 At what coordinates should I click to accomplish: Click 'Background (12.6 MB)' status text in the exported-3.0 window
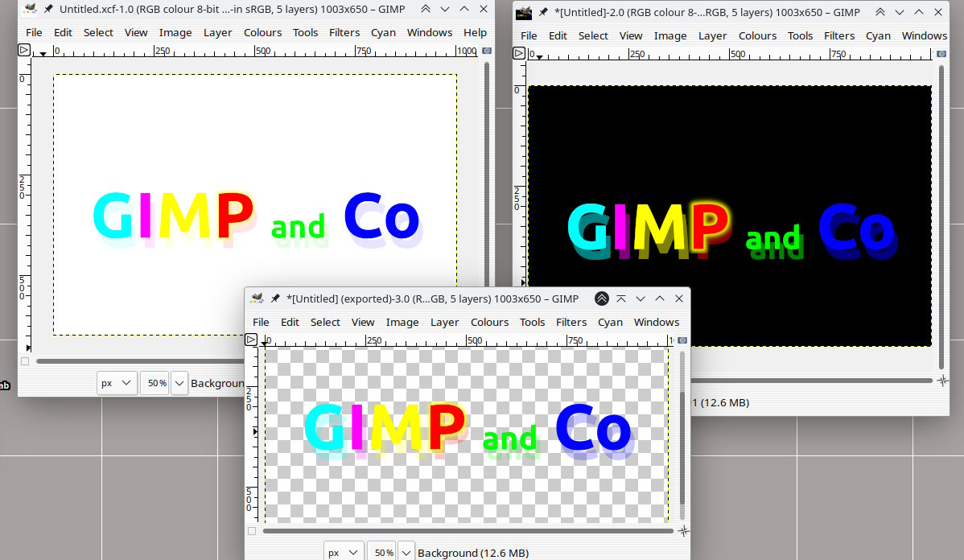(473, 553)
